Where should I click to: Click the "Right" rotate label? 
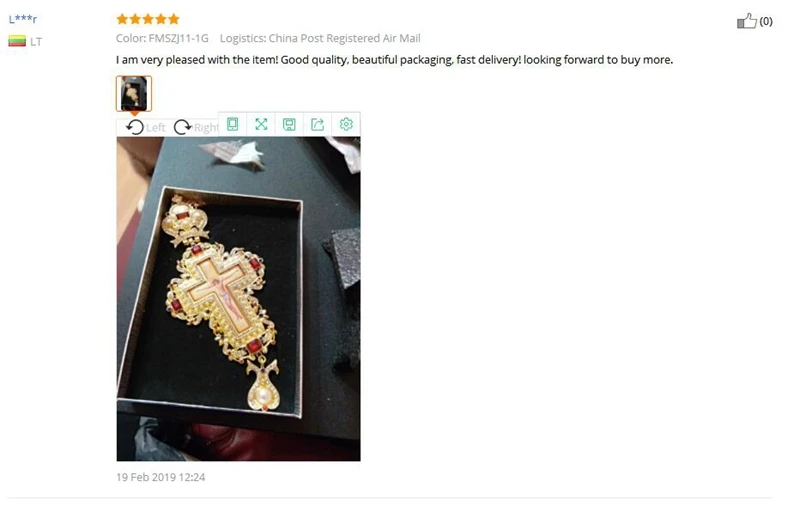(x=206, y=128)
